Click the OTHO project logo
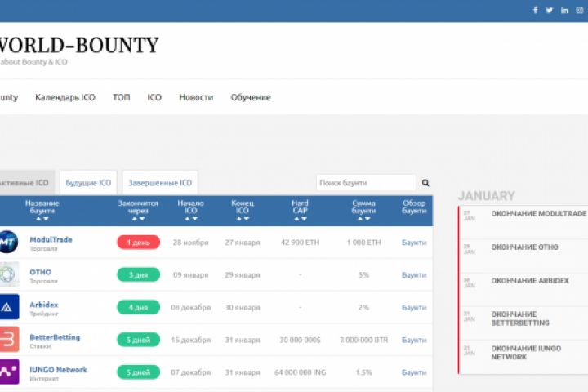 [x=9, y=274]
